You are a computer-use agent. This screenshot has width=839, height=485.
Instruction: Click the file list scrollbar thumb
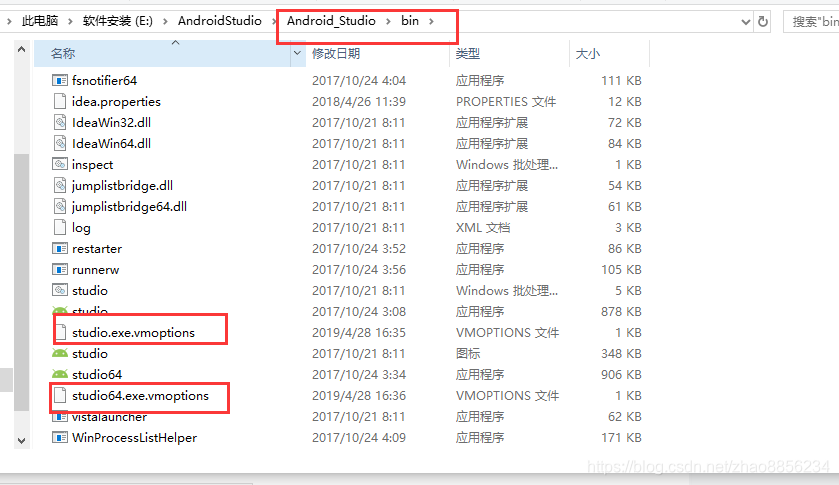(x=21, y=282)
